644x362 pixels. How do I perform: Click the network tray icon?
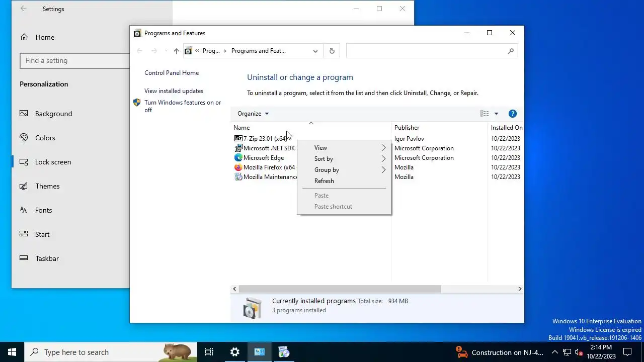coord(567,352)
